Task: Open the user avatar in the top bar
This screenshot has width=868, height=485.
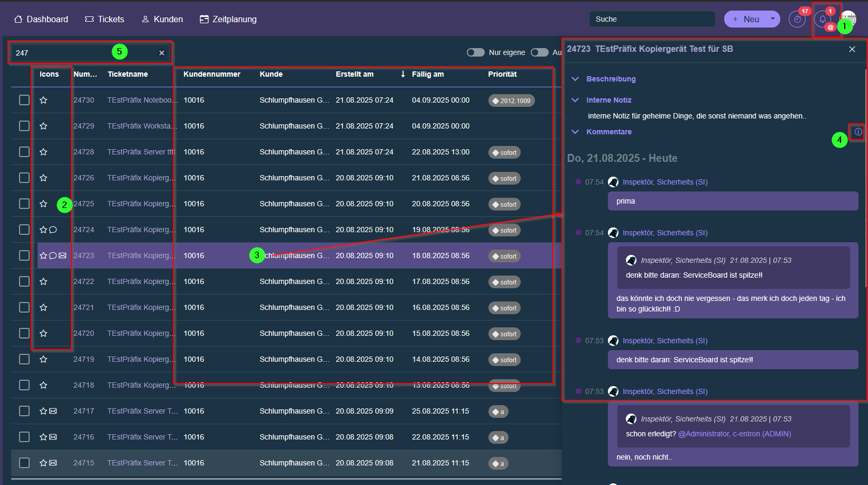Action: [849, 18]
